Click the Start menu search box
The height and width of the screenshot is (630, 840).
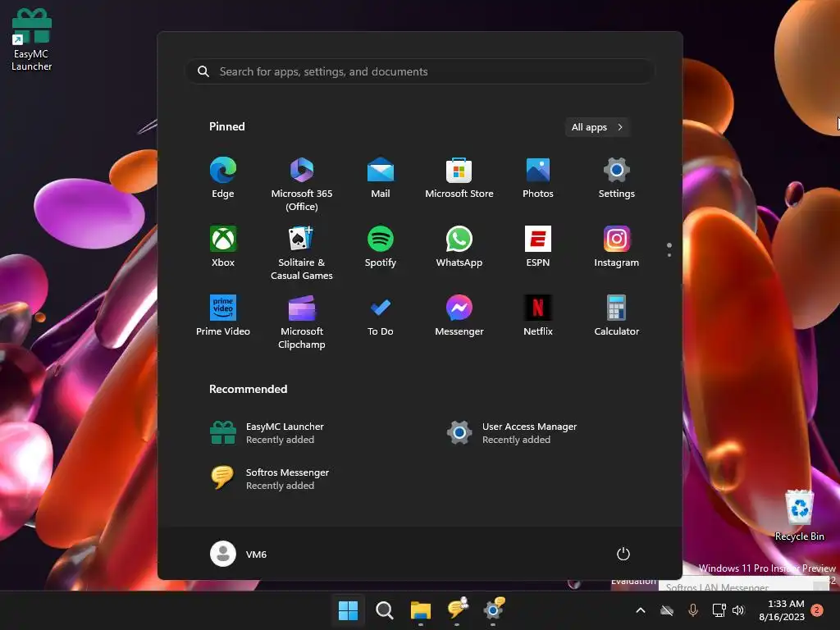pyautogui.click(x=420, y=71)
